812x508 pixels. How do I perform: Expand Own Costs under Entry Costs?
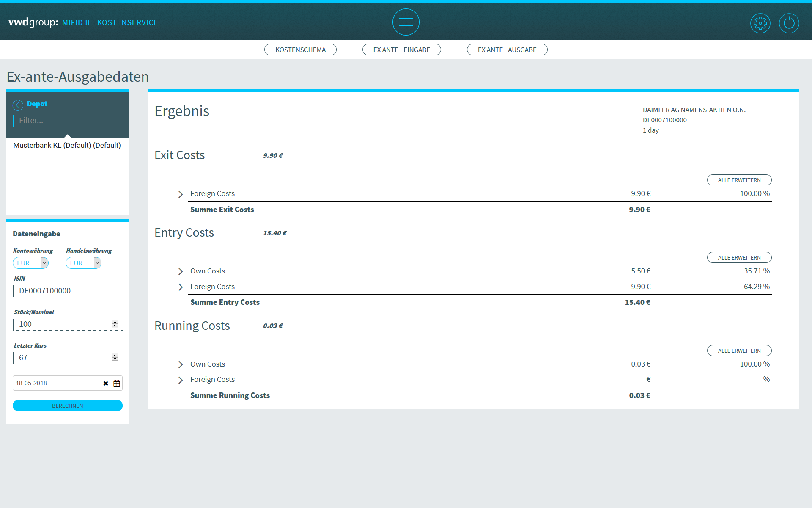tap(181, 271)
